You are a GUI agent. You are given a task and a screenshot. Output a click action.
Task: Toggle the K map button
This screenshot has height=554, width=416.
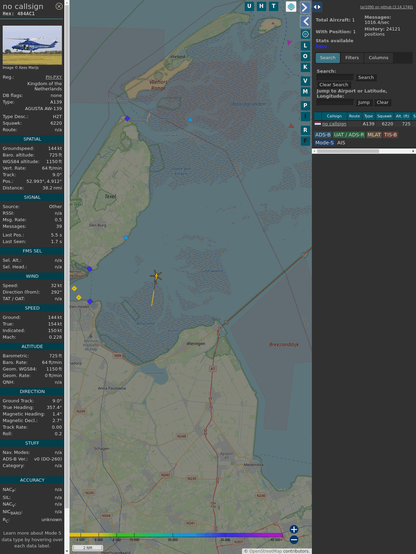pos(305,67)
